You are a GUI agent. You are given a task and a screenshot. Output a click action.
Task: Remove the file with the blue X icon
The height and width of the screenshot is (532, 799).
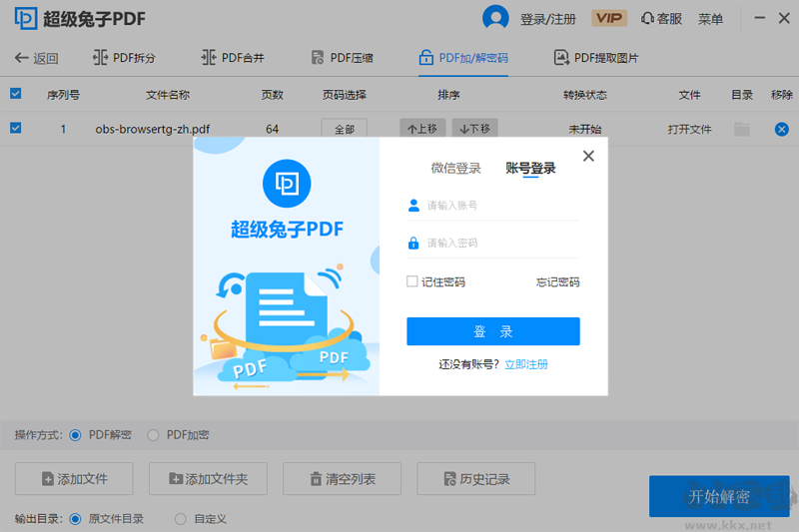[x=782, y=130]
